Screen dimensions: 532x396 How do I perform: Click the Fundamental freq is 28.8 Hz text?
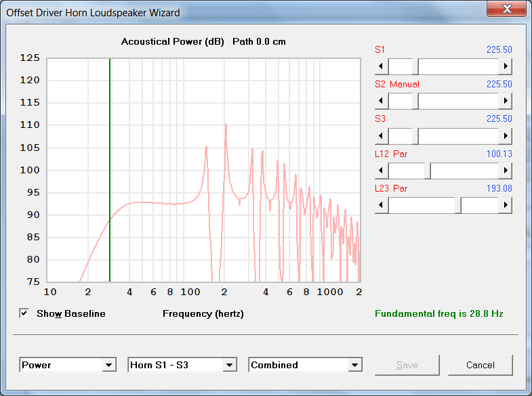click(x=438, y=313)
